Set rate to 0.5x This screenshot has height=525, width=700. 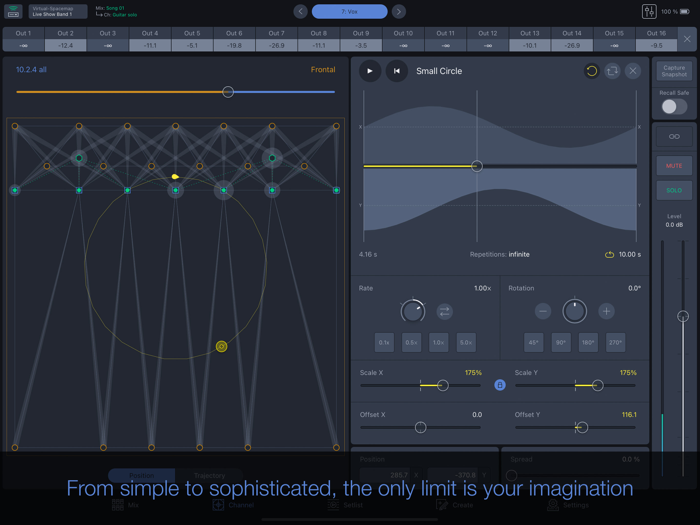tap(411, 342)
